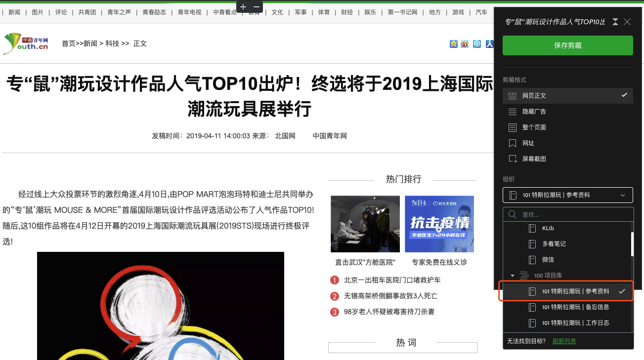The height and width of the screenshot is (360, 644).
Task: Select 屏幕截图 clip format
Action: point(568,159)
